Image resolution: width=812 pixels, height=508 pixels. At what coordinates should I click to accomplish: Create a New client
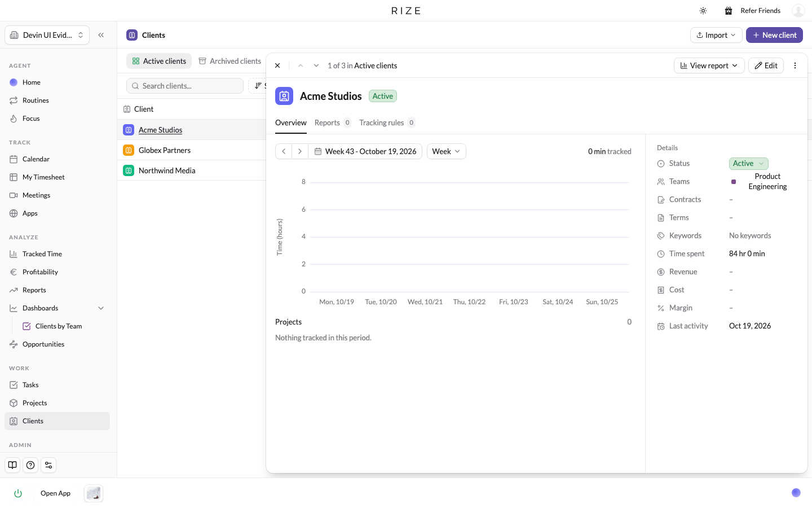pyautogui.click(x=774, y=35)
